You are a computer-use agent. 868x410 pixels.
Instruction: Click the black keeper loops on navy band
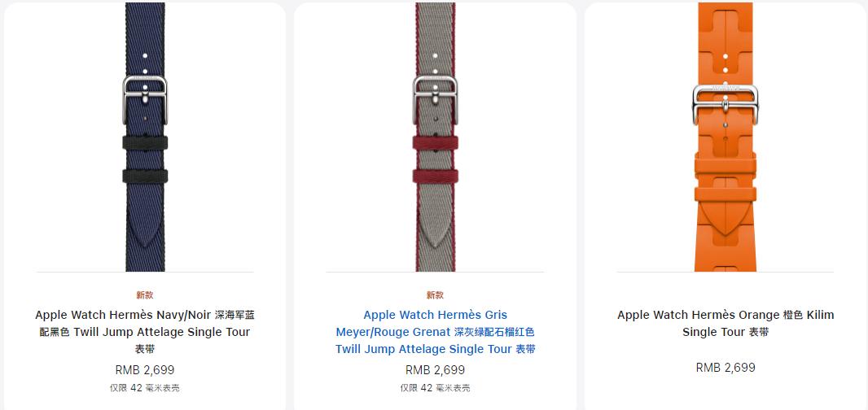click(145, 159)
